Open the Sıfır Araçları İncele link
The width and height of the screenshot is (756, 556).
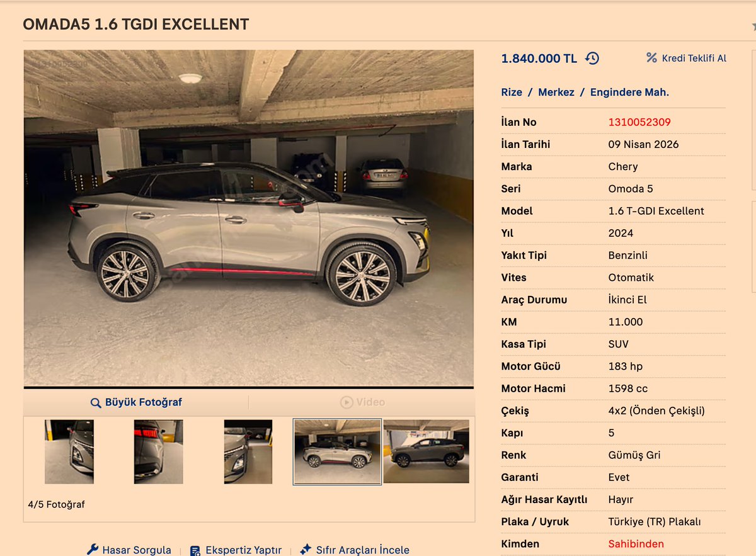(x=362, y=550)
